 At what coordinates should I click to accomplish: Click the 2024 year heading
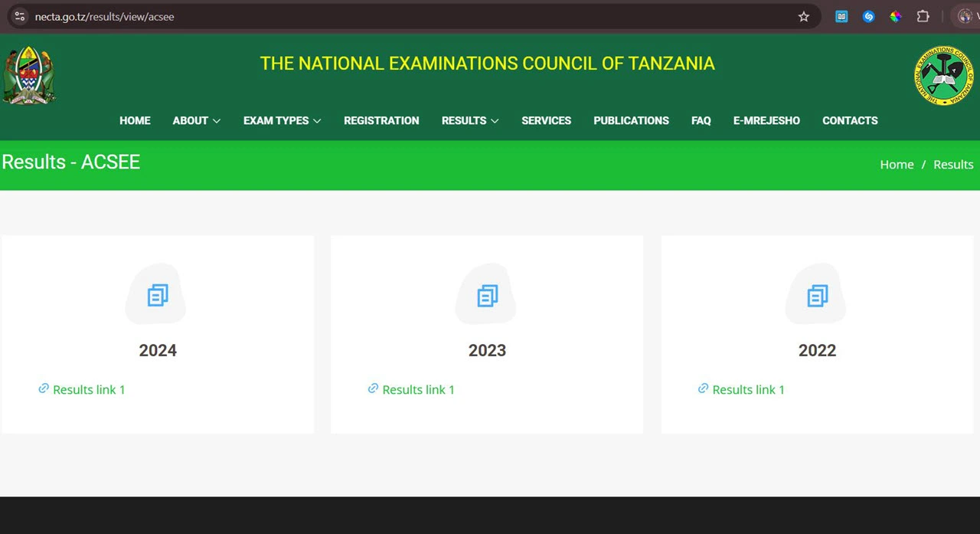(158, 350)
